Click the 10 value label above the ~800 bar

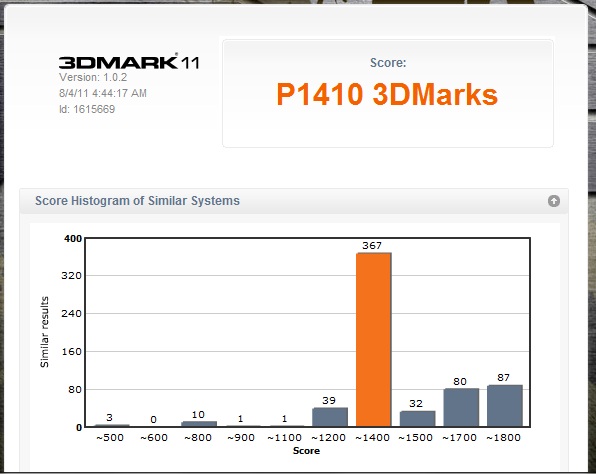(198, 414)
